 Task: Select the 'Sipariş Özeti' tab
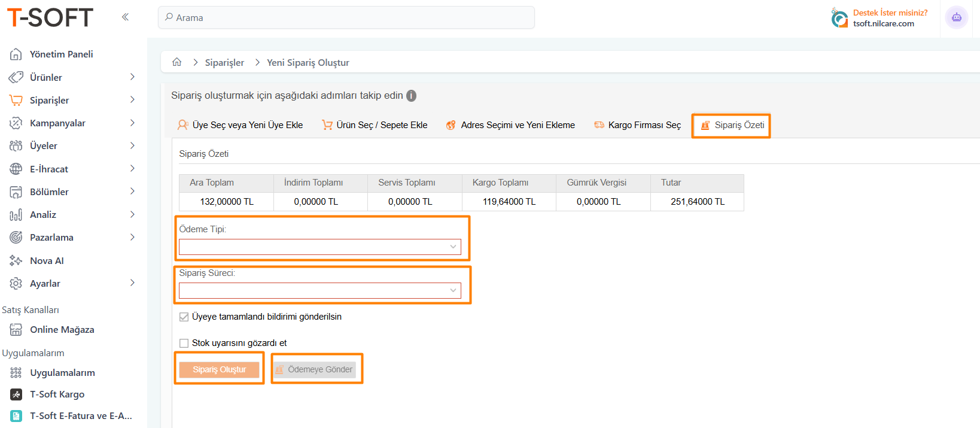732,125
